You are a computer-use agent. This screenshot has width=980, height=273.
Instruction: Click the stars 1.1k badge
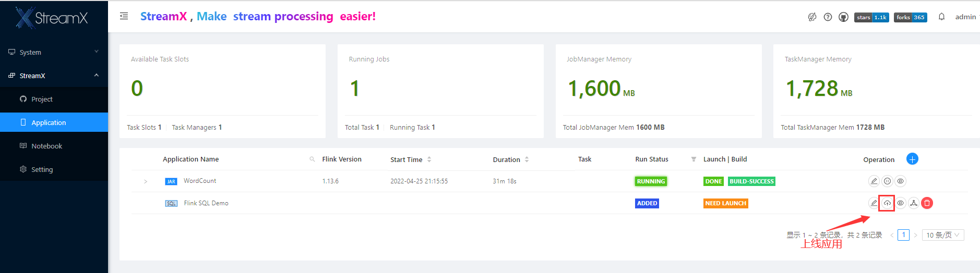coord(871,17)
